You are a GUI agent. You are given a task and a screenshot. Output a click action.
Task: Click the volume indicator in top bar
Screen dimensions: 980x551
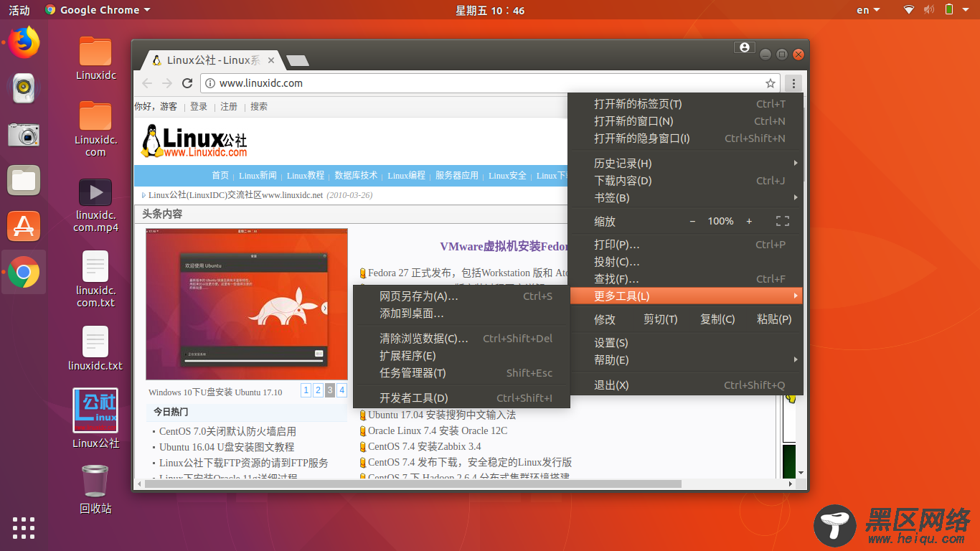[929, 10]
